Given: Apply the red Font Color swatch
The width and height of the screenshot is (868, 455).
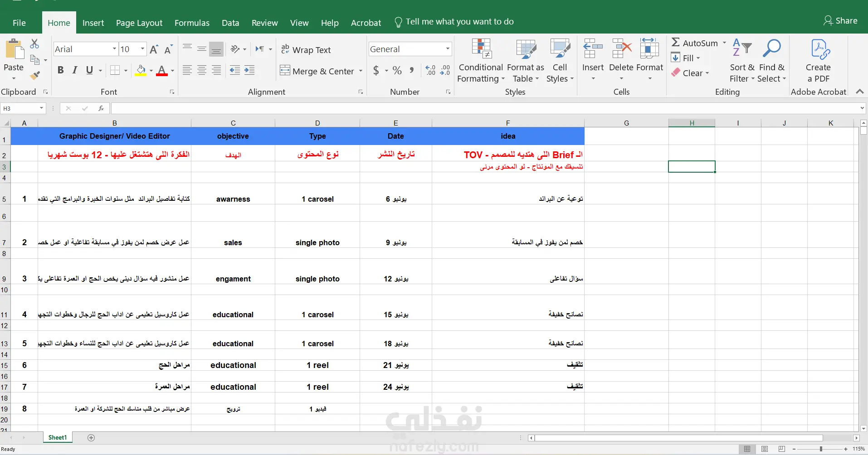Looking at the screenshot, I should click(162, 71).
